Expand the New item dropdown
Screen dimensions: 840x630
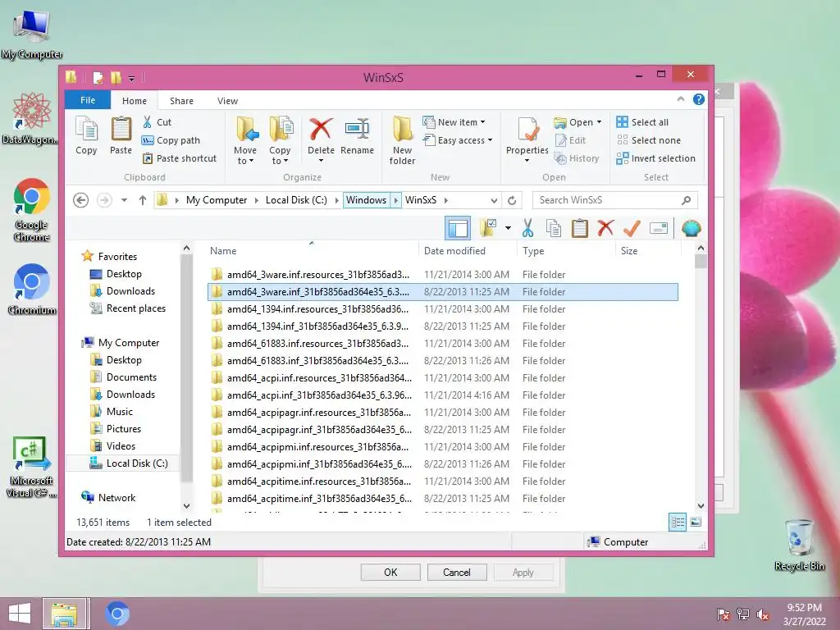(482, 122)
